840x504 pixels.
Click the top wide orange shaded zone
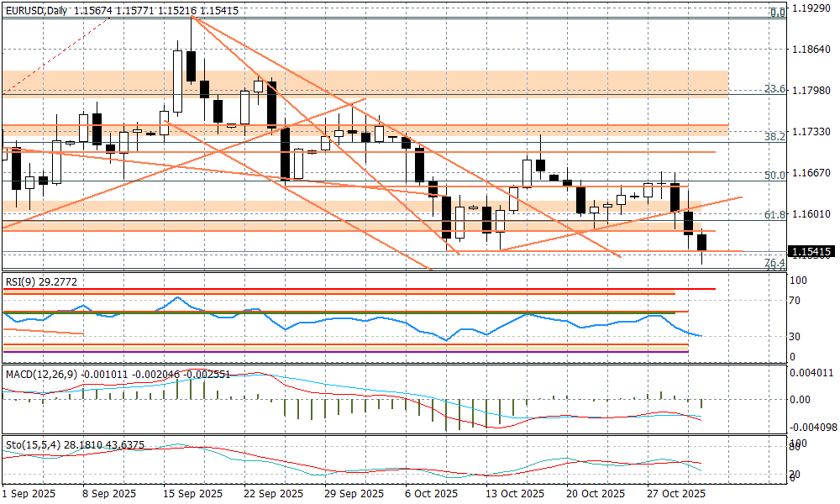click(365, 83)
